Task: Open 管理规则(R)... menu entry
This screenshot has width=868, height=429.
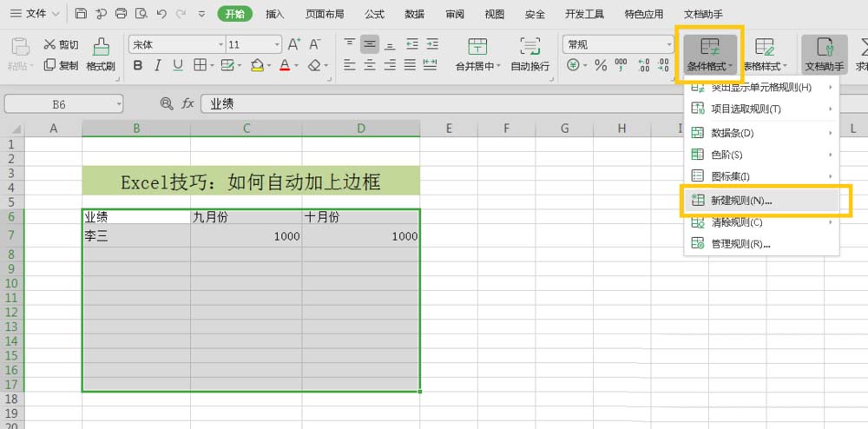Action: point(762,244)
